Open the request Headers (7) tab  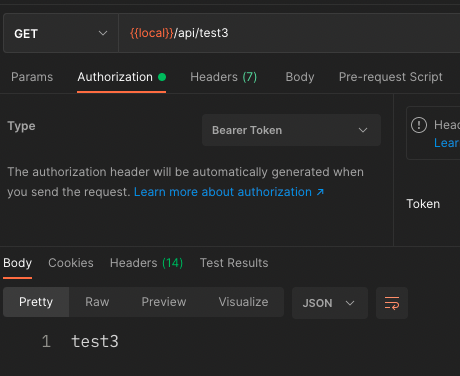(x=224, y=77)
